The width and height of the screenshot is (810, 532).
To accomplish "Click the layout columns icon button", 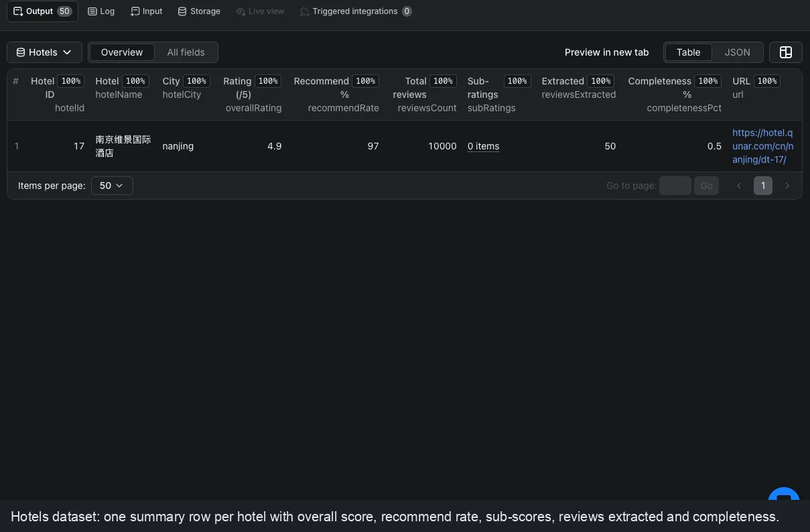I will pyautogui.click(x=786, y=52).
